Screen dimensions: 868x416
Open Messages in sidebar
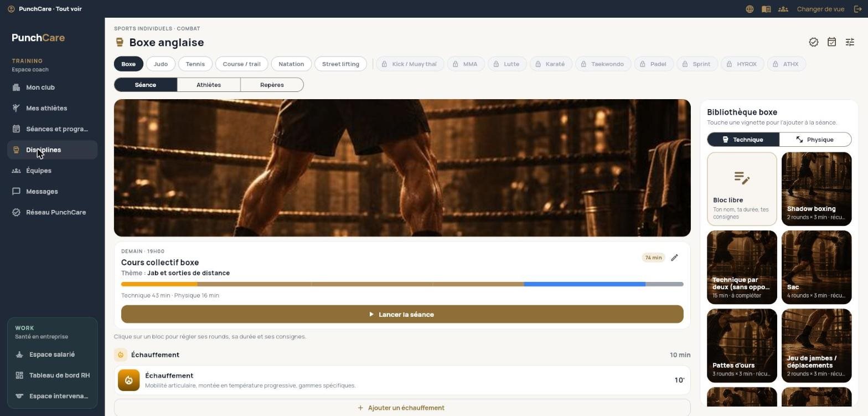point(52,192)
